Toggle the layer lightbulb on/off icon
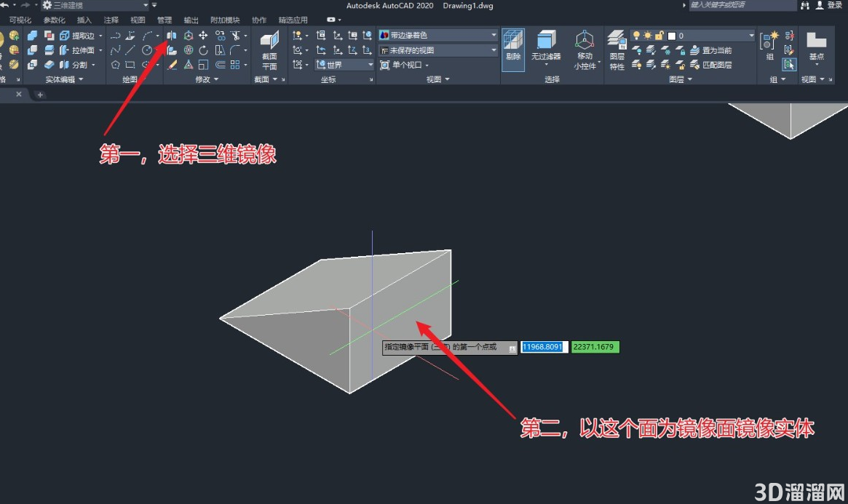The height and width of the screenshot is (504, 848). [636, 35]
